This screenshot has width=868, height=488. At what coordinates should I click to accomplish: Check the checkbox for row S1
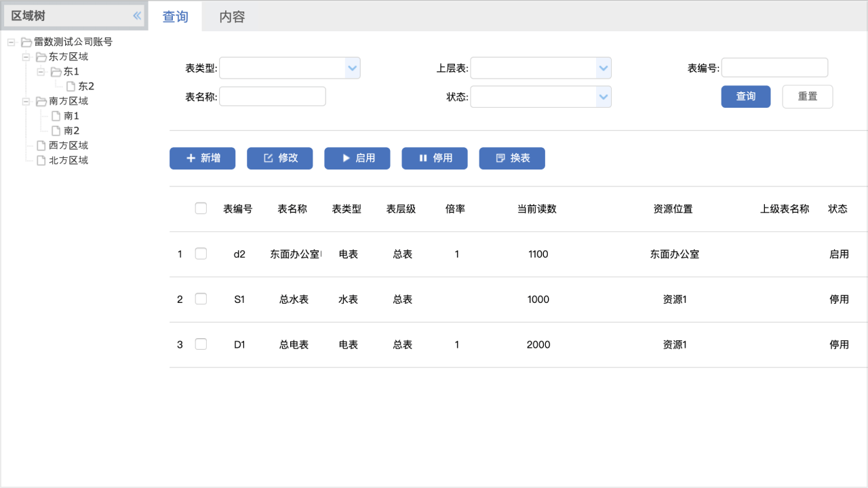pyautogui.click(x=201, y=299)
